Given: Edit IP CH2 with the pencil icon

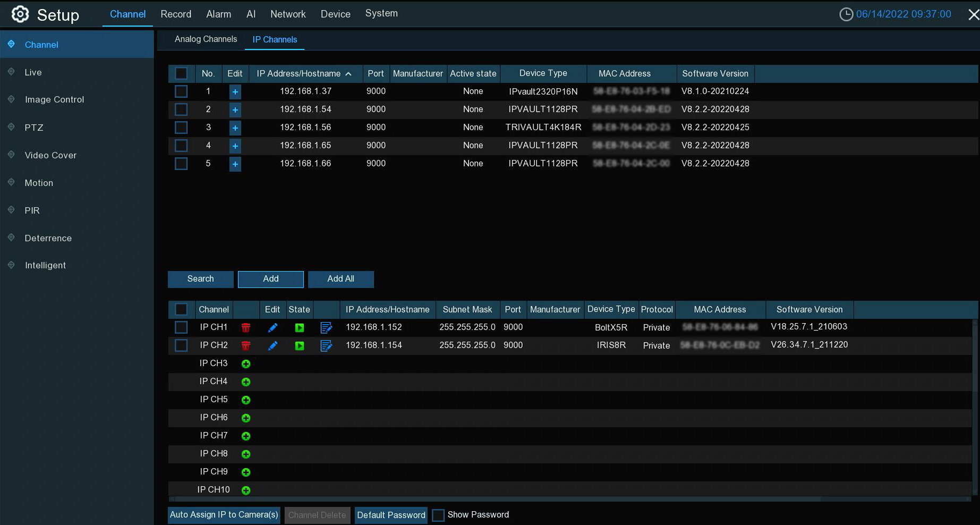Looking at the screenshot, I should (272, 346).
